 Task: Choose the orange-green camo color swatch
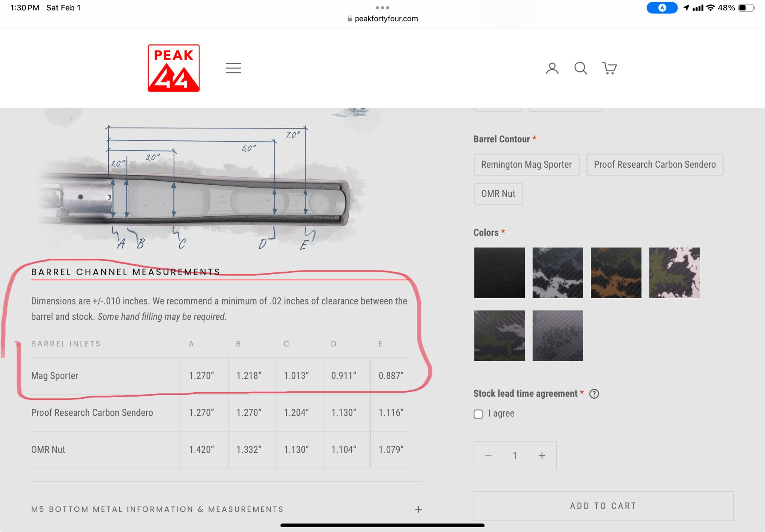pos(616,273)
